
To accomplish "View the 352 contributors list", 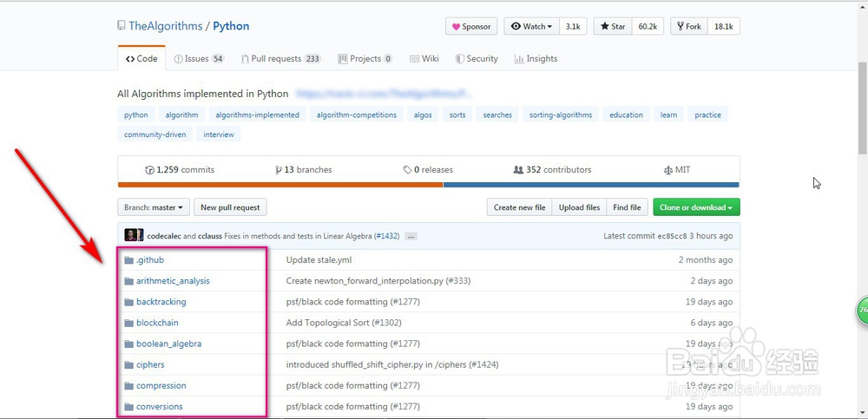I will (x=552, y=170).
